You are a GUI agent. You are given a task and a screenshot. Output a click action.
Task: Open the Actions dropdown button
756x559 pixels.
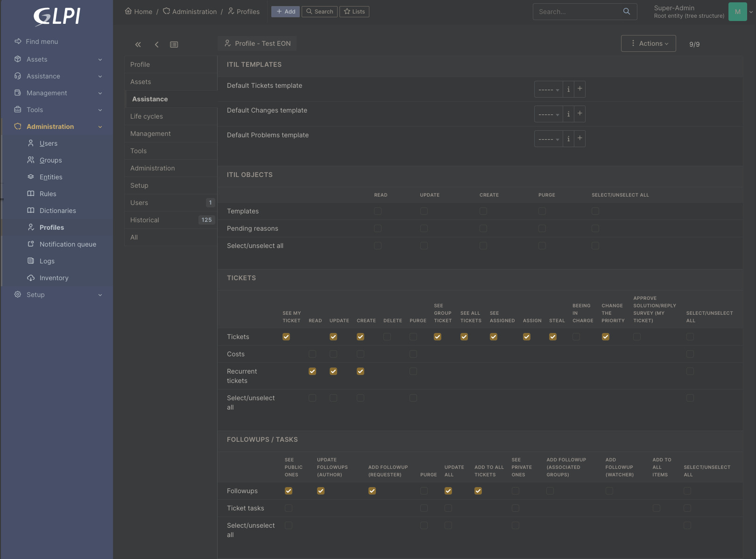click(x=648, y=43)
